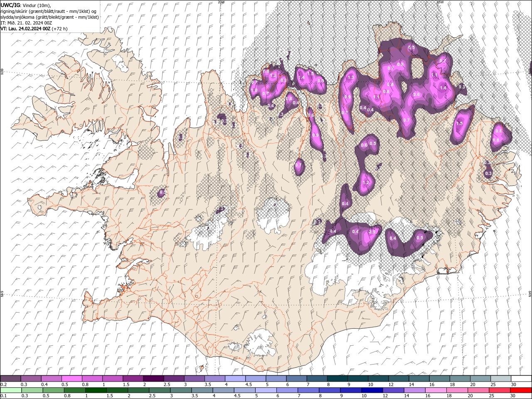The image size is (532, 399).
Task: Pick the darkest green 1 lower legend swatch
Action: (x=96, y=390)
